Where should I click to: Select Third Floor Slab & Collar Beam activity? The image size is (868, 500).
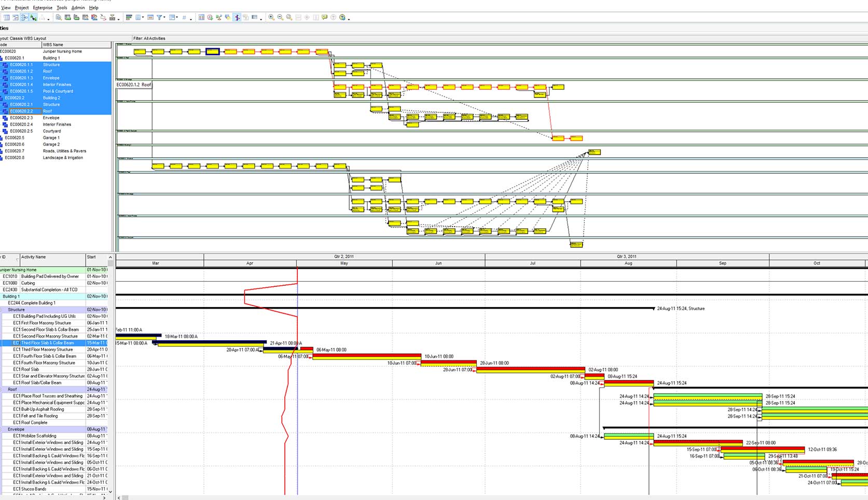(x=54, y=343)
